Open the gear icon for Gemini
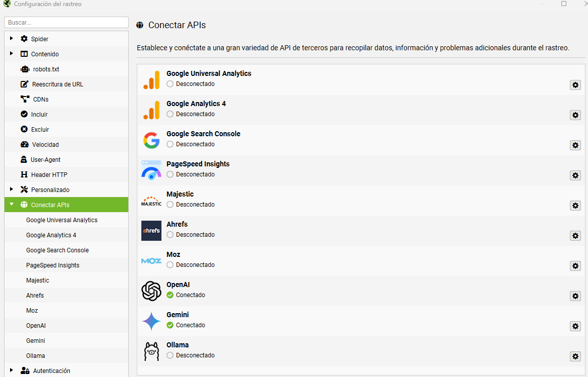 click(575, 326)
